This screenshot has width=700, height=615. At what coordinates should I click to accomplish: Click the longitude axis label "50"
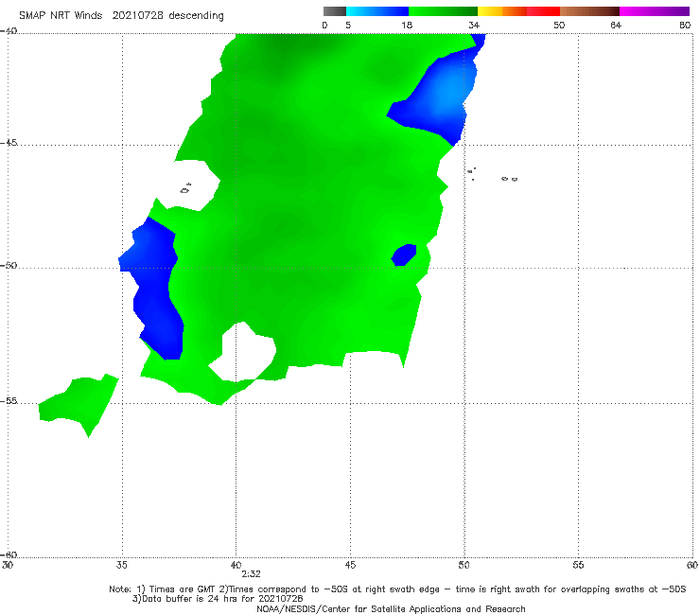click(x=464, y=565)
